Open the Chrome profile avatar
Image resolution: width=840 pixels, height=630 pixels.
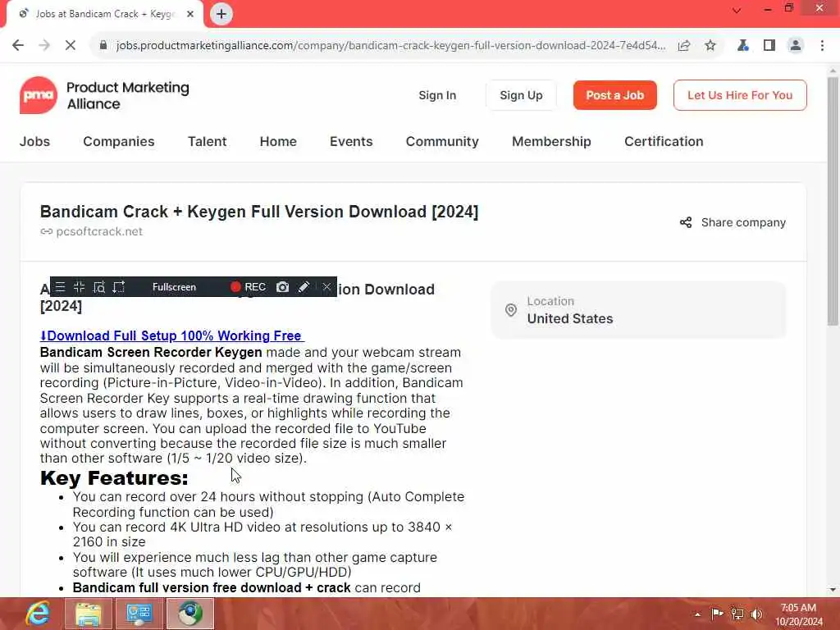(796, 46)
